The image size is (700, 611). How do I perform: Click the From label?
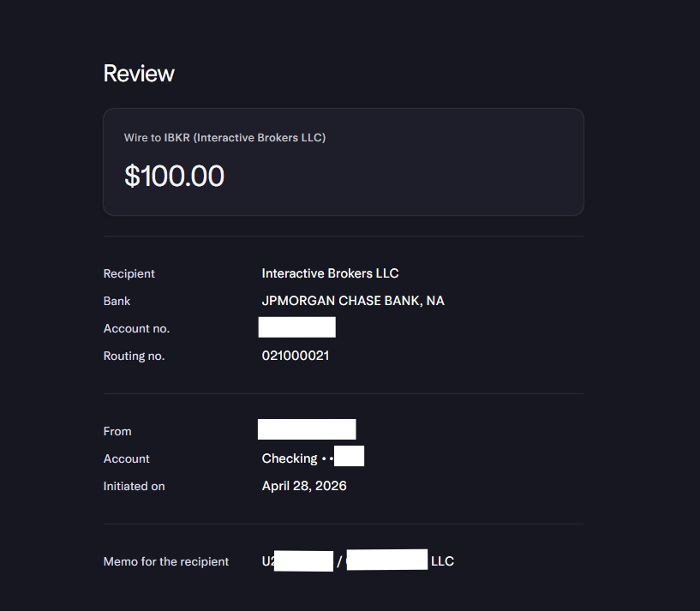(x=117, y=431)
